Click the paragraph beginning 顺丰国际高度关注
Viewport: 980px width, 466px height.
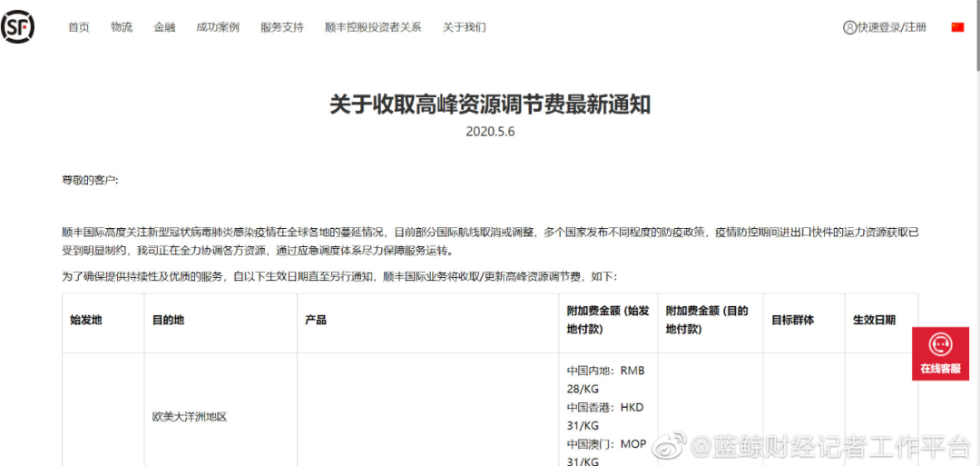point(490,242)
